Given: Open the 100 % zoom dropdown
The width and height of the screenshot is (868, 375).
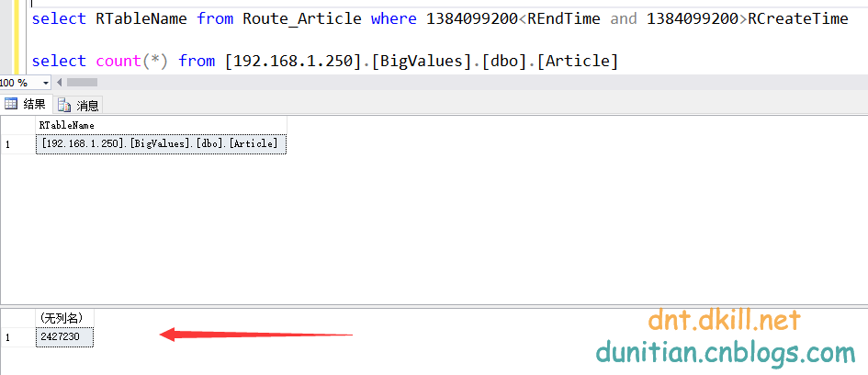Looking at the screenshot, I should pos(46,83).
